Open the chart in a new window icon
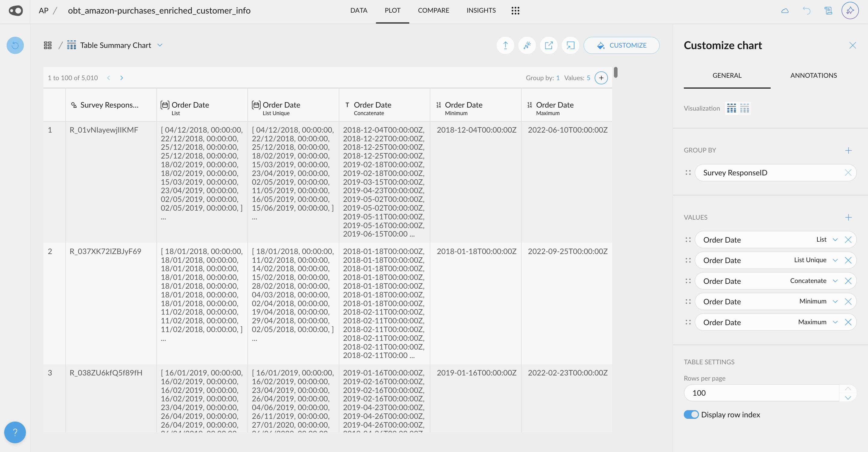The image size is (868, 452). point(549,45)
